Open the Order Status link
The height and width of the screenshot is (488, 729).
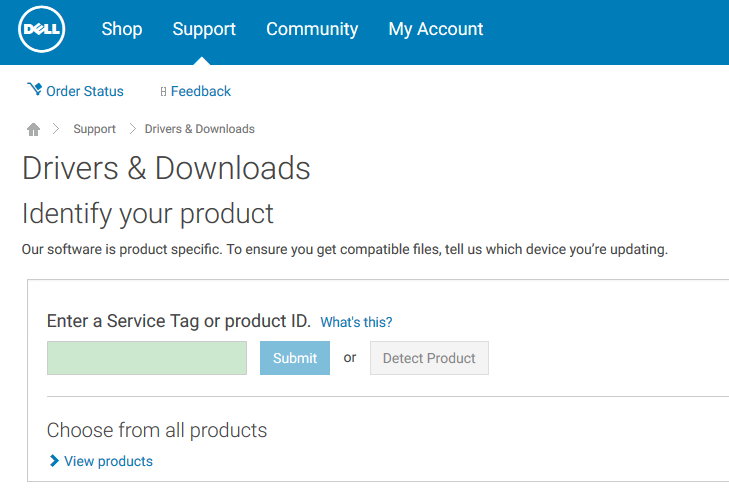point(85,91)
